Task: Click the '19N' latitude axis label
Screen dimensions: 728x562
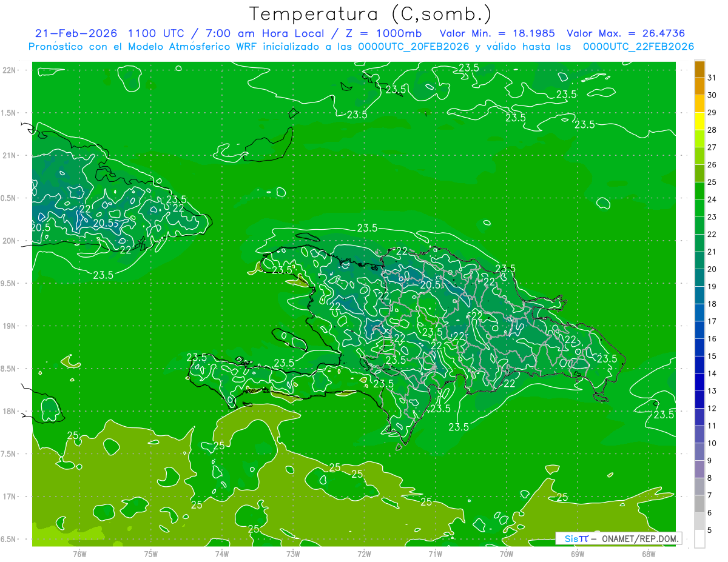Action: point(10,326)
